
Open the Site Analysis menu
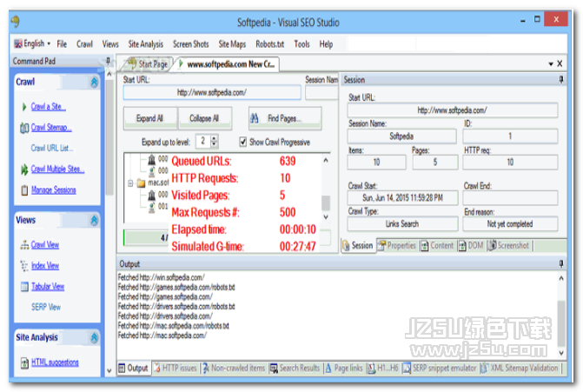click(146, 44)
